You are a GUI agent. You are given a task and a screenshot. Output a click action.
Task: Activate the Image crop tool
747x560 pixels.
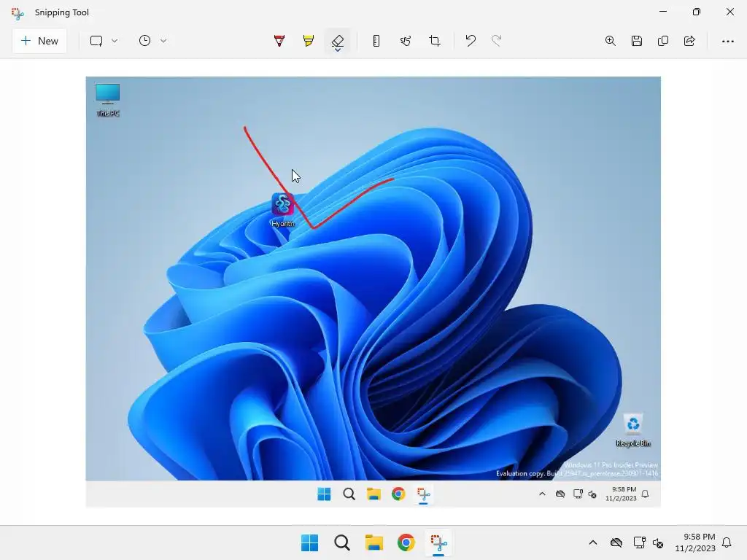(x=435, y=41)
